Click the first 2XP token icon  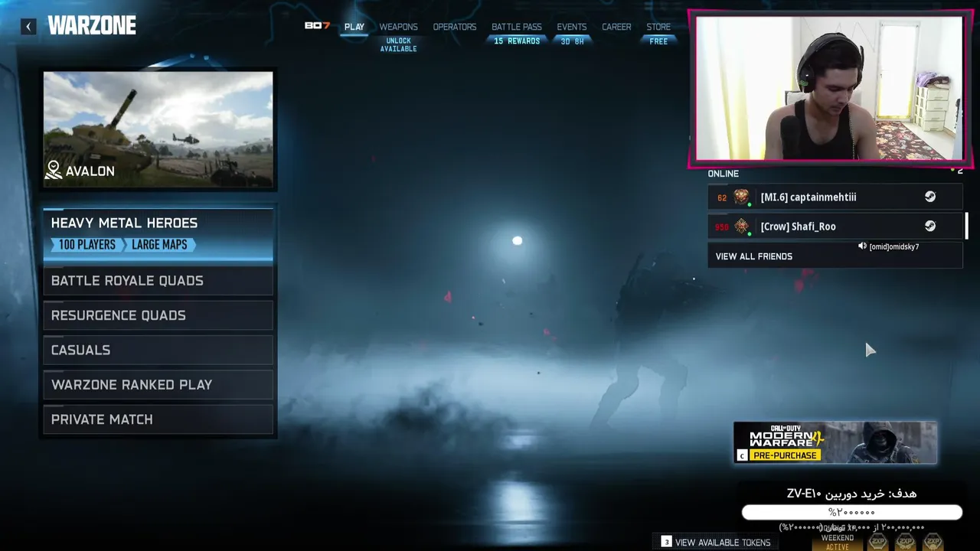[x=877, y=542]
